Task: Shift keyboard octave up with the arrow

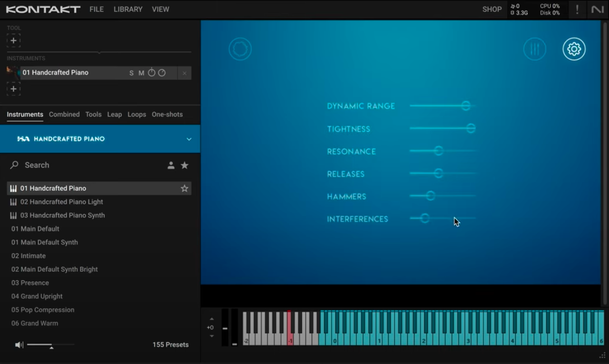Action: 211,319
